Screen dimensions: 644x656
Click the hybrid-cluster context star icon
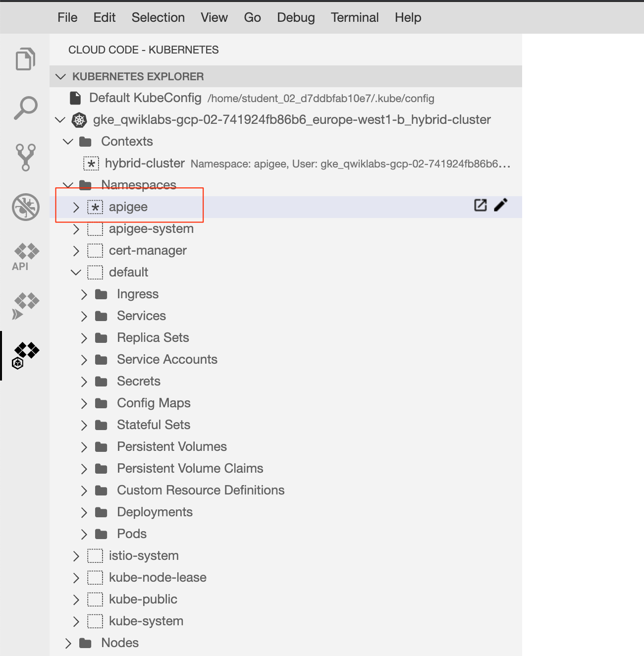[x=91, y=164]
